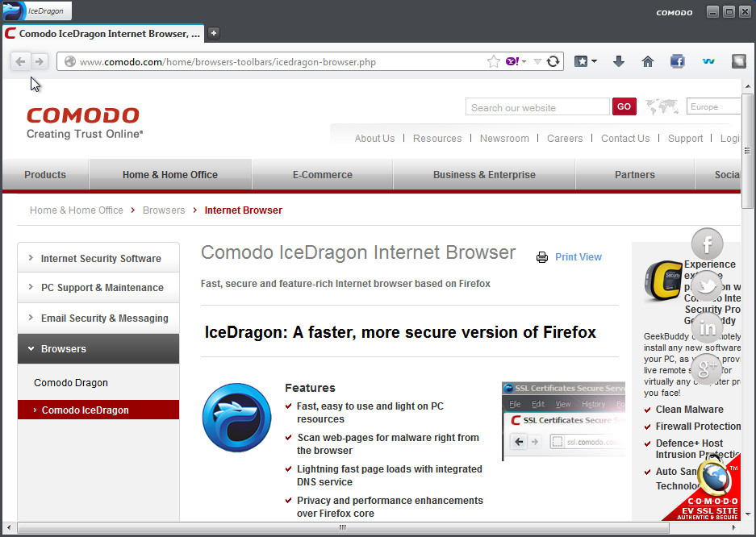Open the Newsroom link
This screenshot has height=537, width=756.
(x=504, y=138)
